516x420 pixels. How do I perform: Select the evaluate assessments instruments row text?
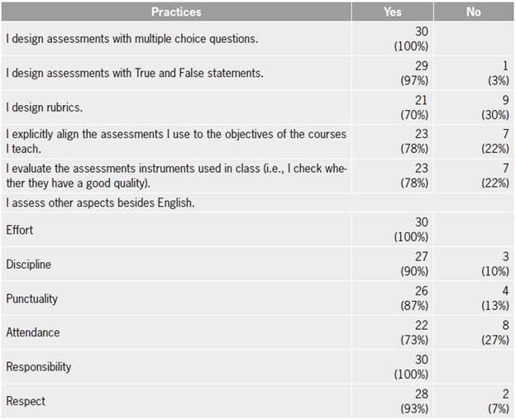click(x=176, y=175)
